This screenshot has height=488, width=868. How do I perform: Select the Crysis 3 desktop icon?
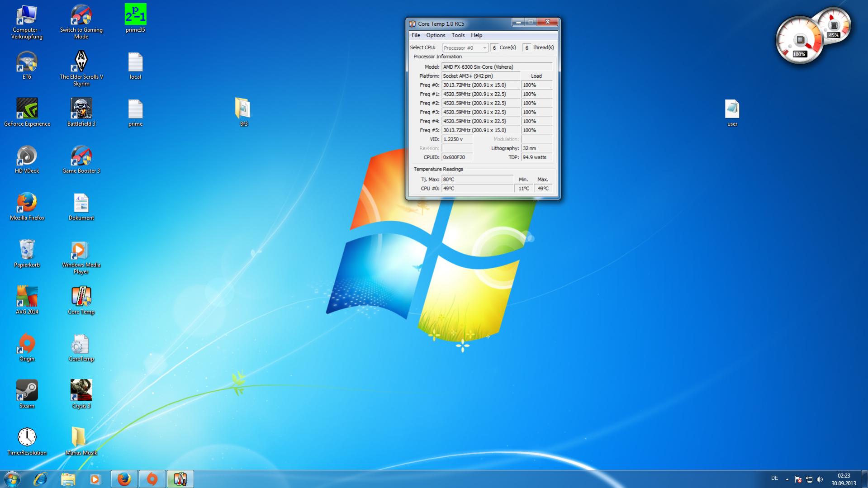coord(81,394)
